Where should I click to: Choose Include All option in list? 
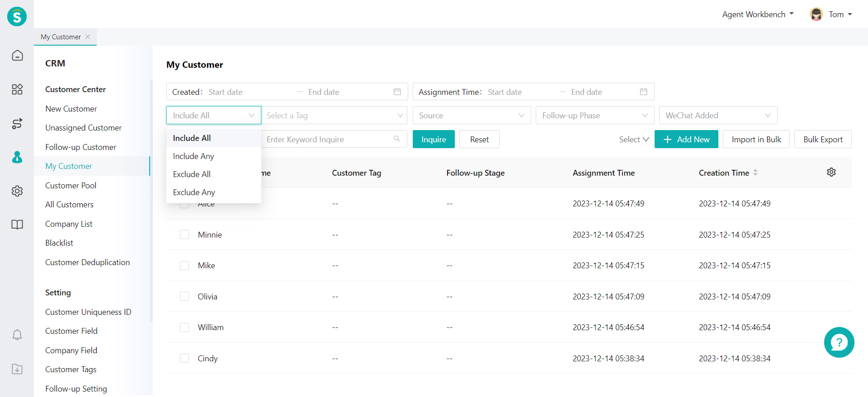[x=214, y=138]
